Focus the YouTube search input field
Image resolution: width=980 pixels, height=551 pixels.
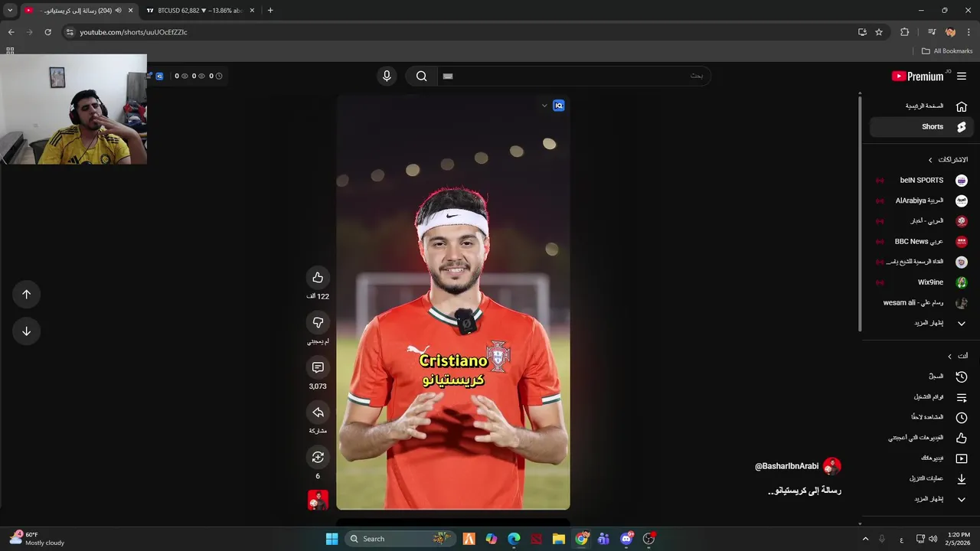tap(574, 76)
